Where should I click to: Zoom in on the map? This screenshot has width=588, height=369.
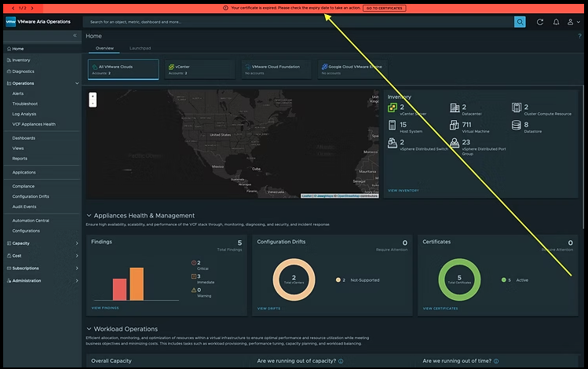[x=93, y=96]
